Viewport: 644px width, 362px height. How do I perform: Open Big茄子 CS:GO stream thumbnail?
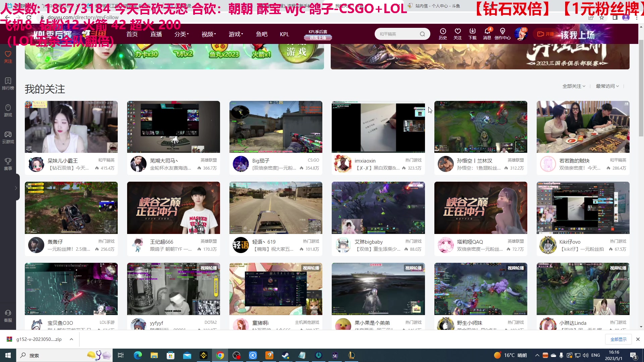276,127
